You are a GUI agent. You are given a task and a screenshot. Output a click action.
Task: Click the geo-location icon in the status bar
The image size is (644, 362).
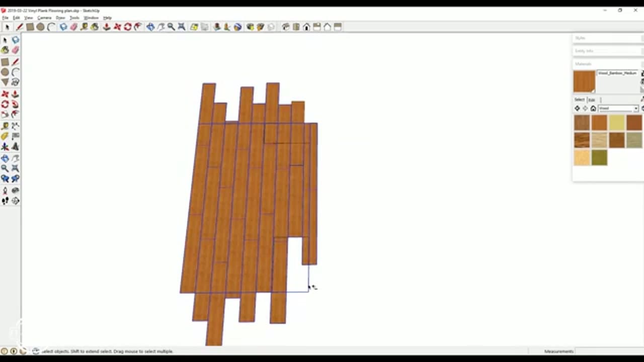tap(5, 351)
